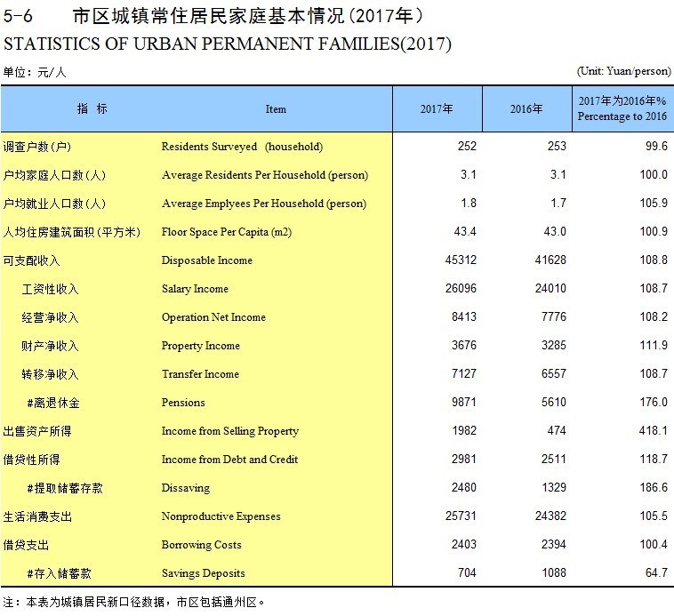
Task: Click the Borrowing Costs row label
Action: pyautogui.click(x=202, y=545)
